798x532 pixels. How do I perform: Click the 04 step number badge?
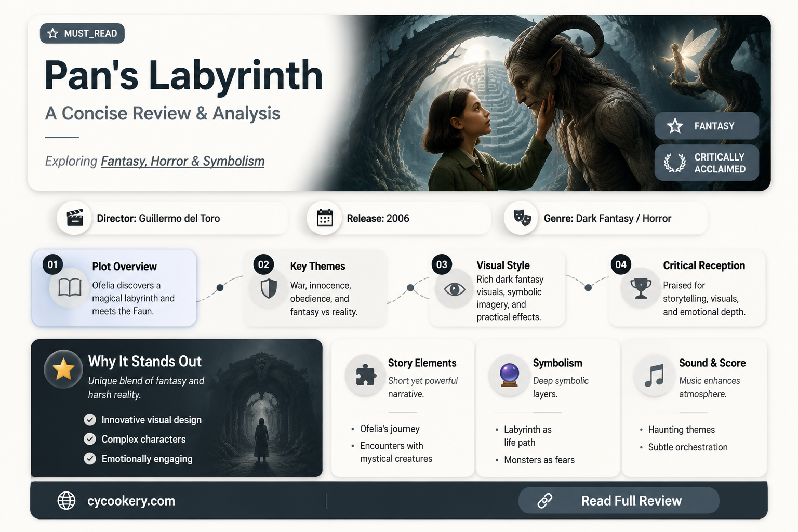621,264
